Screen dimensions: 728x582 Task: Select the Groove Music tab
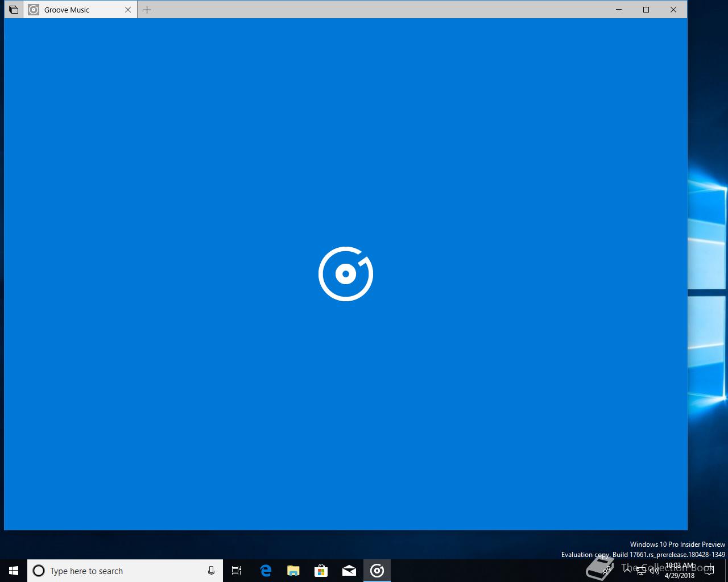(x=80, y=10)
